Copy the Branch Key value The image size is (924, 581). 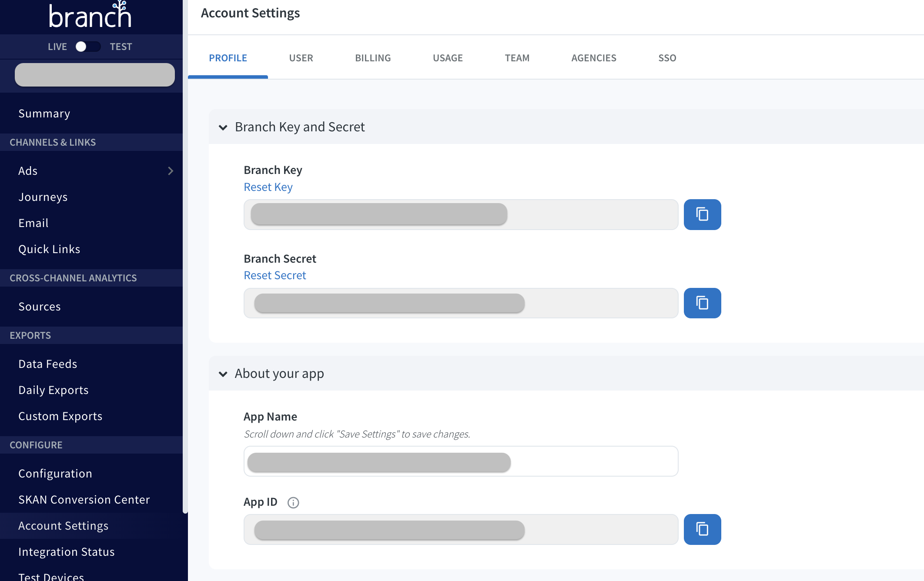pos(702,214)
